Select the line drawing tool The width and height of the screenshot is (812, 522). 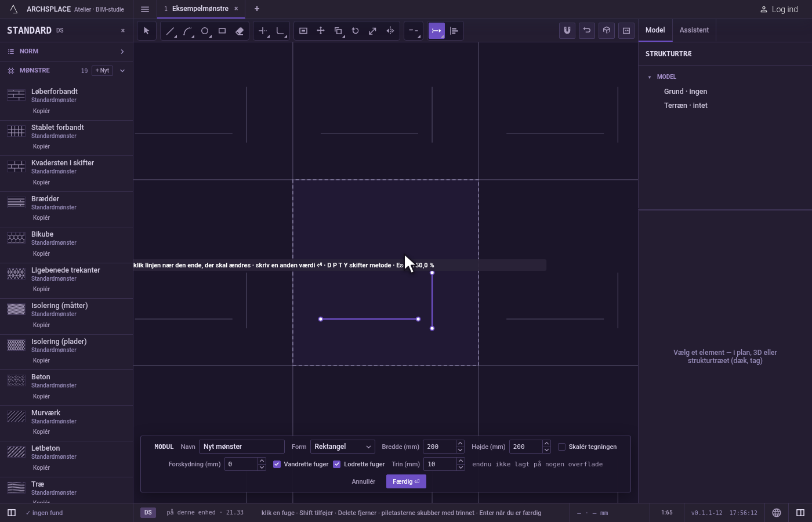point(170,31)
